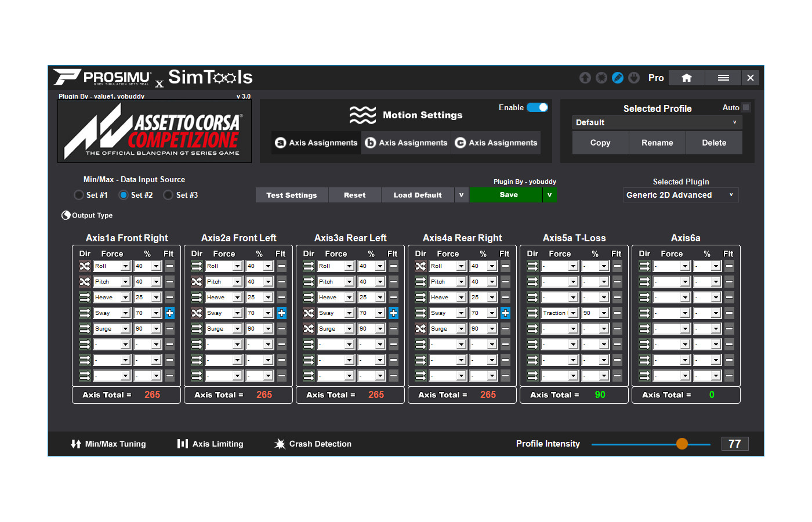Switch to the 'a' Axis Assignments tab
This screenshot has width=812, height=522.
click(x=316, y=143)
